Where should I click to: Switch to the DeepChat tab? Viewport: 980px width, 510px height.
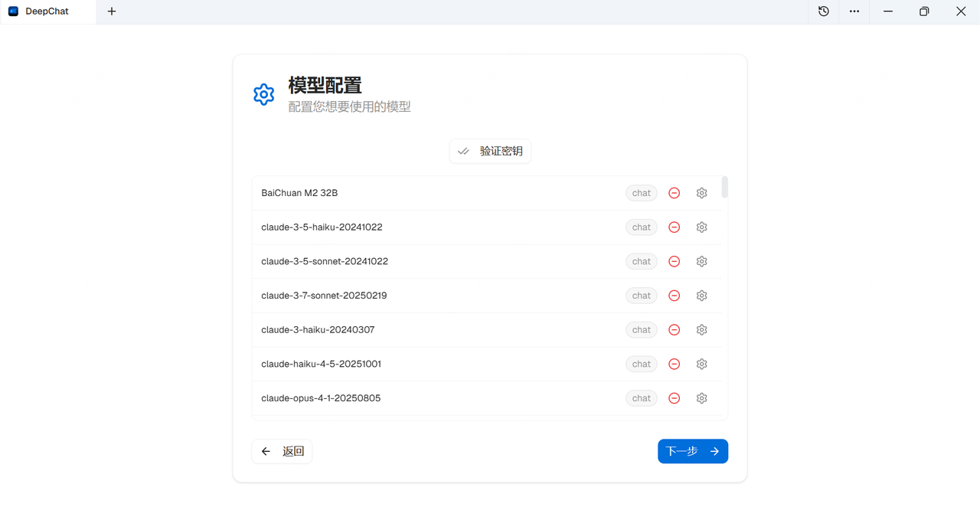[47, 11]
